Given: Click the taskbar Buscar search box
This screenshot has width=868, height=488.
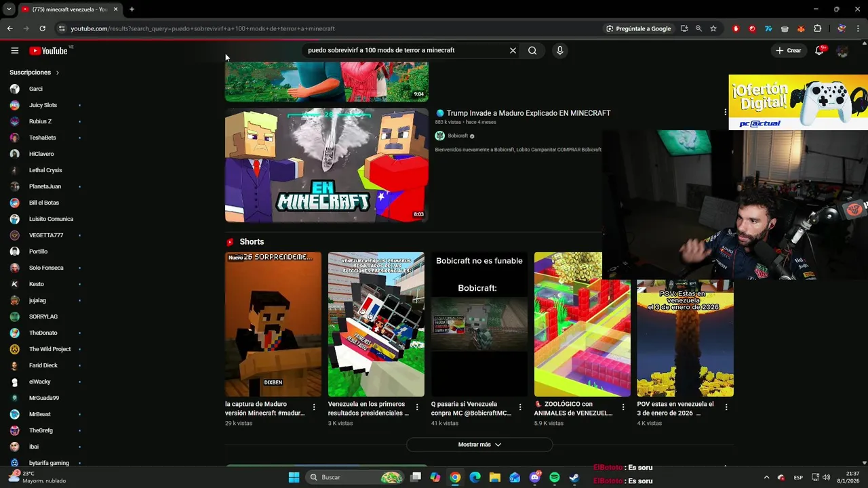Looking at the screenshot, I should point(356,477).
